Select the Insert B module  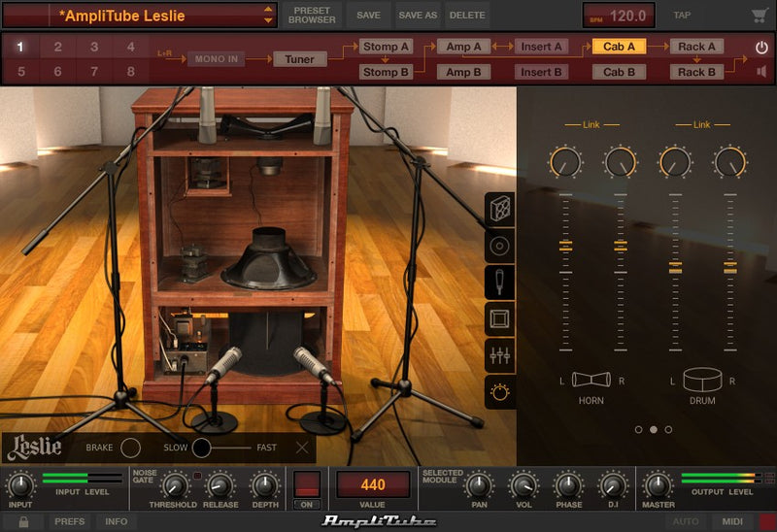click(x=541, y=72)
